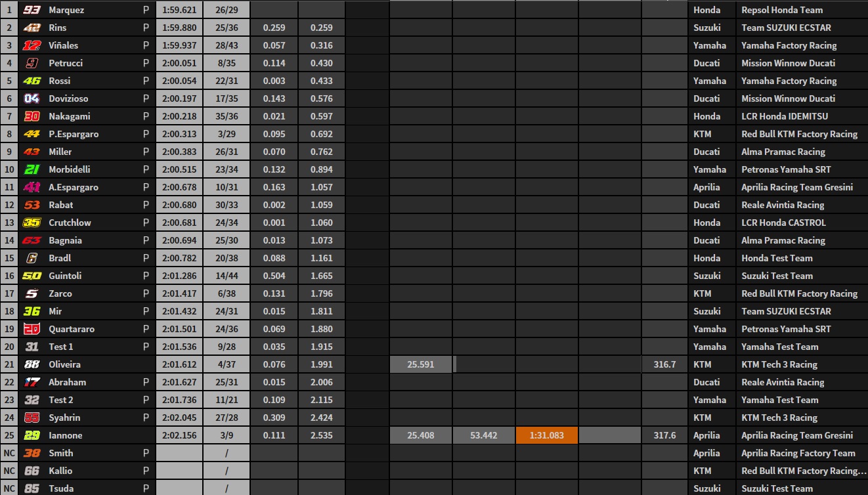Click Miller's number 43 badge
Image resolution: width=868 pixels, height=495 pixels.
click(x=32, y=152)
